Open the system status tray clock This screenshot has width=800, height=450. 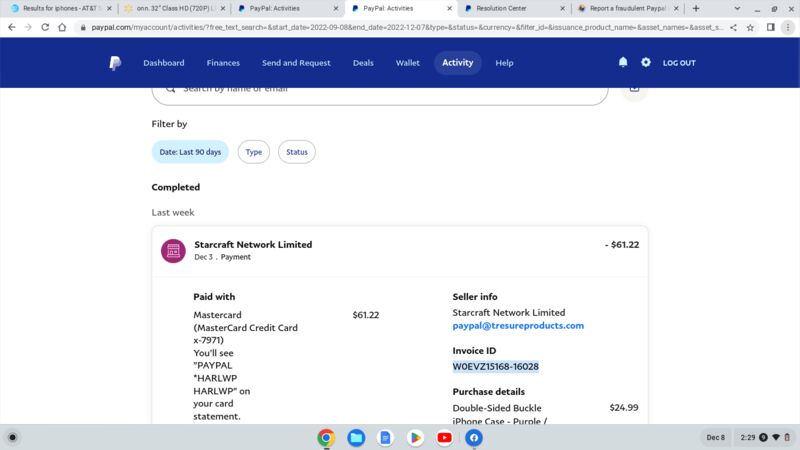click(764, 437)
